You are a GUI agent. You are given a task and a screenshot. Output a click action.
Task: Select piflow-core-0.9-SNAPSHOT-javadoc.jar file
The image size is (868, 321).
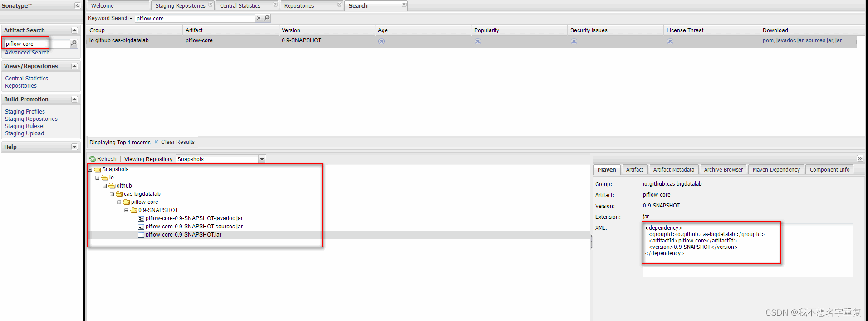(194, 218)
